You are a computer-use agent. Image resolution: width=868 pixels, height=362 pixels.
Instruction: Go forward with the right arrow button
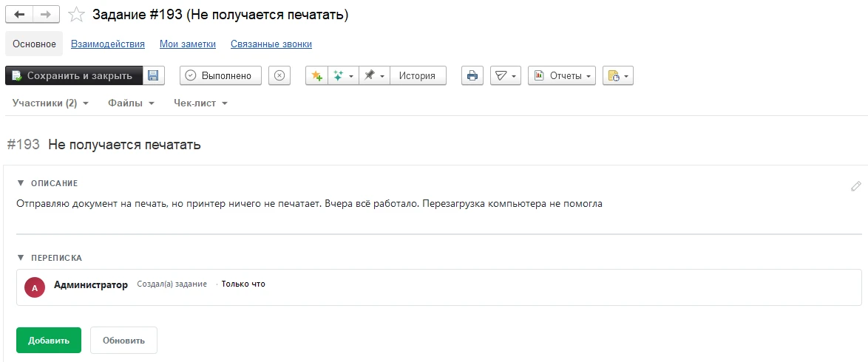[47, 15]
